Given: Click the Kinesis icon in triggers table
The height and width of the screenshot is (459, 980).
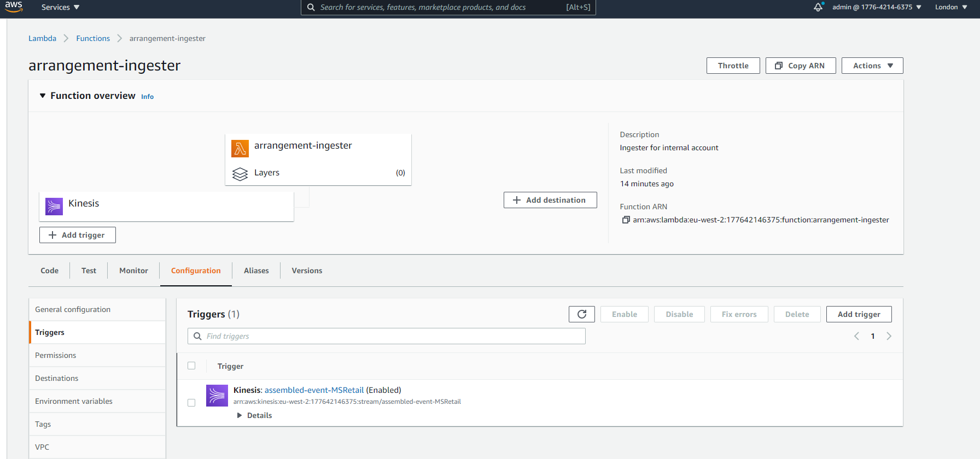Looking at the screenshot, I should point(217,396).
